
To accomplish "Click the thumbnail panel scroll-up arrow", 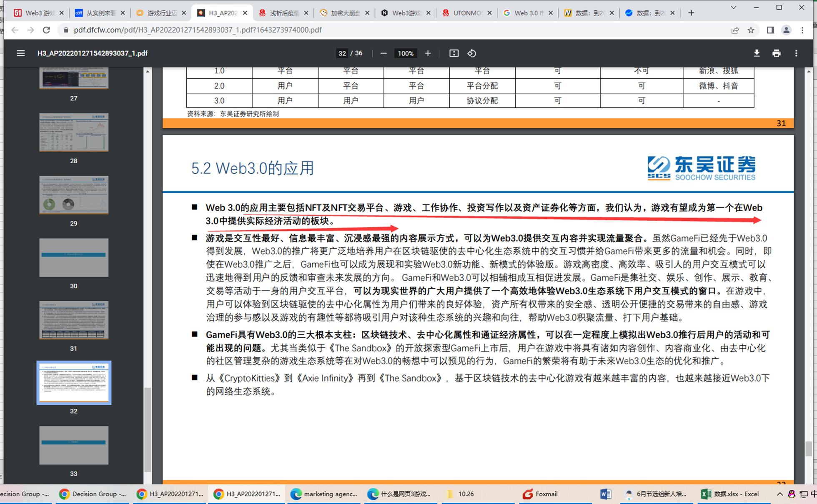I will click(x=148, y=72).
